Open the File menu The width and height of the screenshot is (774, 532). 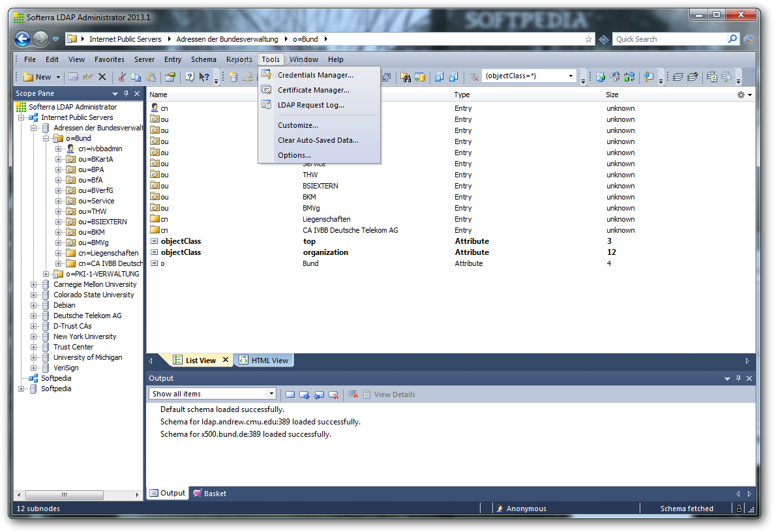pos(30,59)
